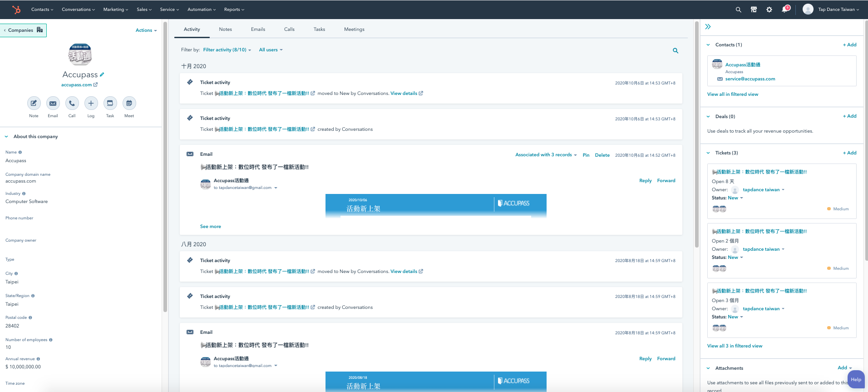This screenshot has height=392, width=868.
Task: Reply to the October 6 email
Action: (645, 180)
